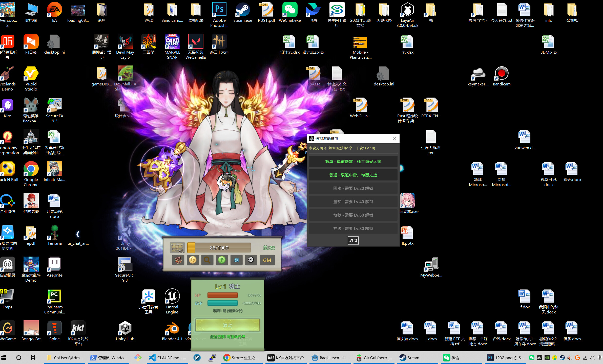
Task: Open Blender 4.1 from the desktop
Action: point(172,329)
